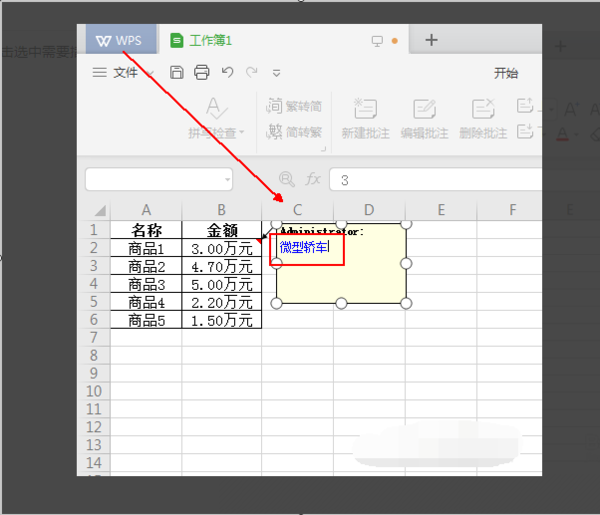Click 删除批注 to delete the comment
The image size is (600, 515).
coord(483,118)
